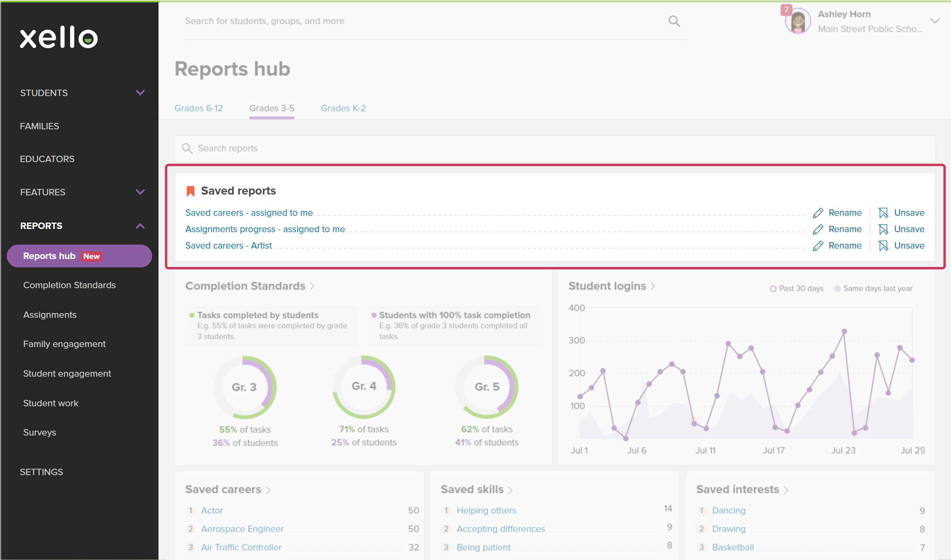Screen dimensions: 951x560
Task: Switch to the Grades 6-12 tab
Action: [199, 108]
